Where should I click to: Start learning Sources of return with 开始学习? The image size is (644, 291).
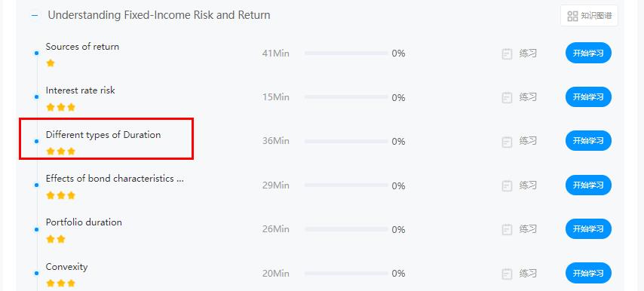pyautogui.click(x=588, y=54)
